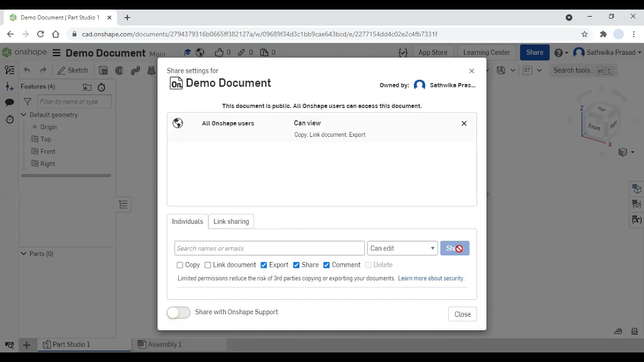Open the help question mark dropdown
The height and width of the screenshot is (362, 644).
(x=561, y=52)
